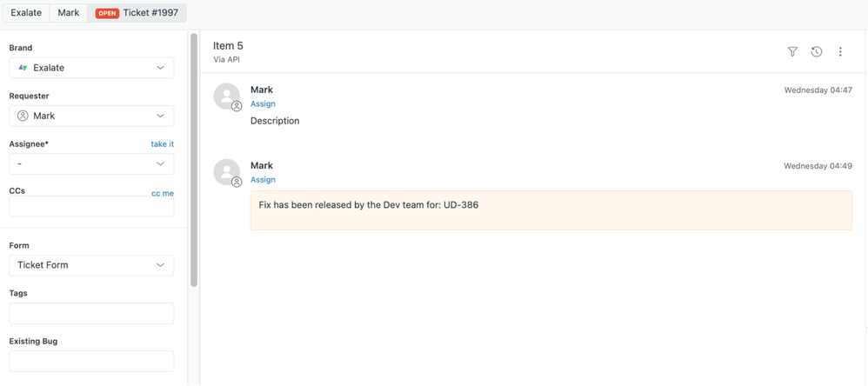Click the Exalate logo in Brand field
Image resolution: width=868 pixels, height=386 pixels.
[23, 68]
